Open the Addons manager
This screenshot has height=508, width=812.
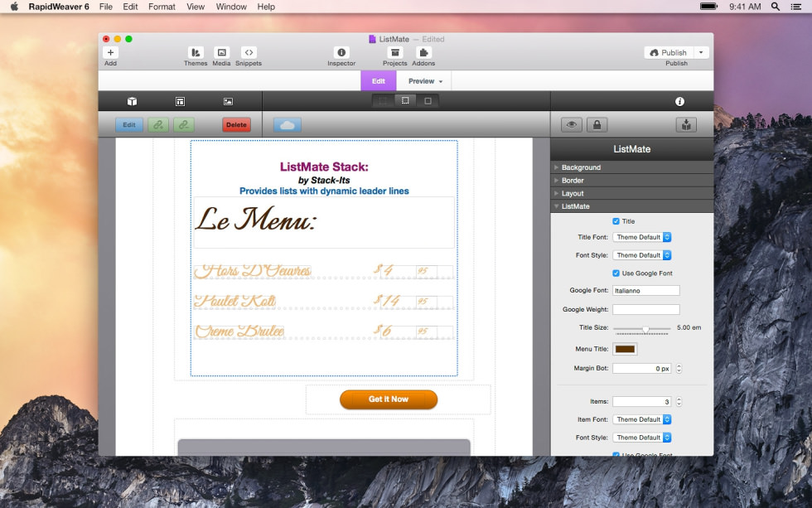click(423, 52)
